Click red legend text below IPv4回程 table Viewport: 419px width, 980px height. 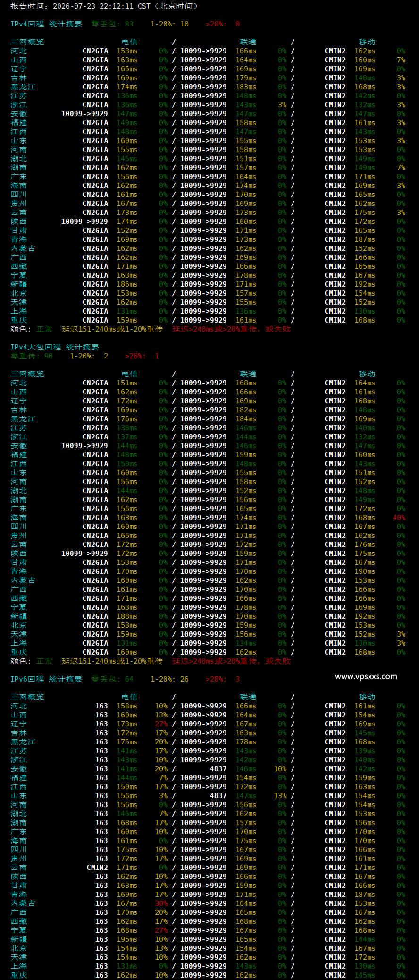point(231,329)
